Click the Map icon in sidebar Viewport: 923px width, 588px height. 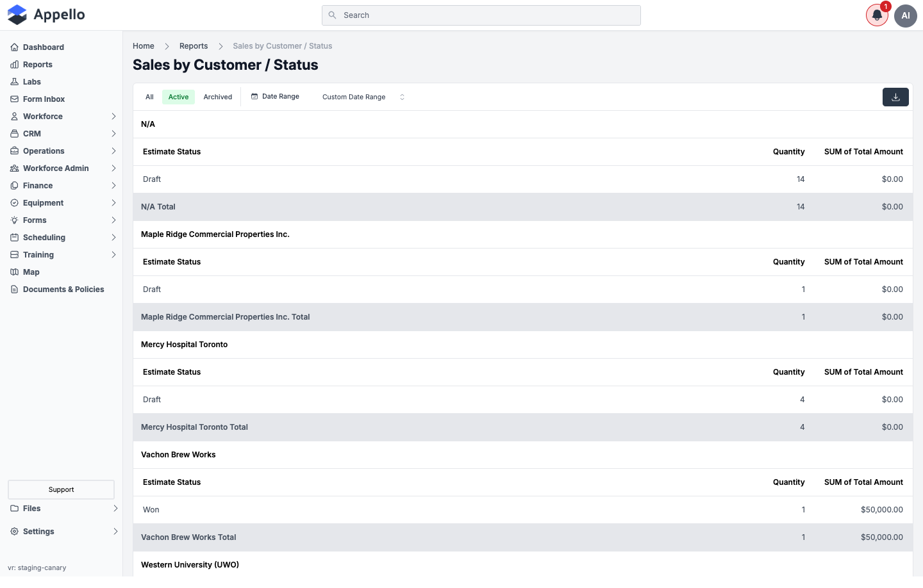pos(14,272)
